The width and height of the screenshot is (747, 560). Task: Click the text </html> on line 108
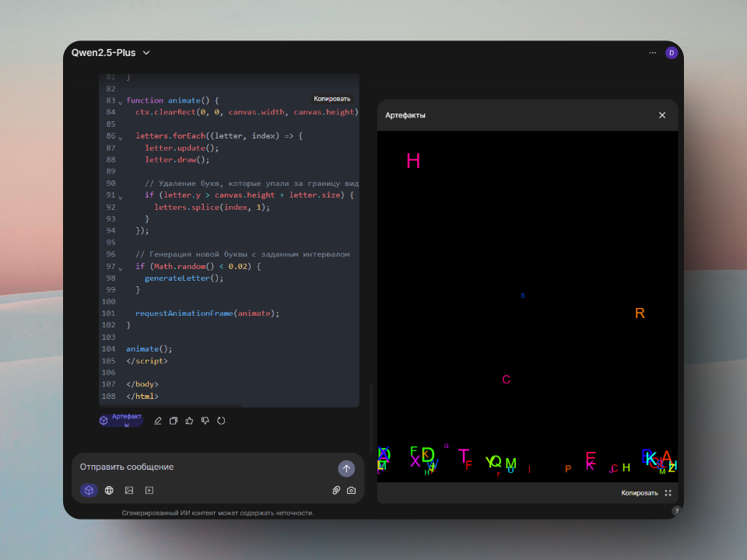(x=142, y=396)
